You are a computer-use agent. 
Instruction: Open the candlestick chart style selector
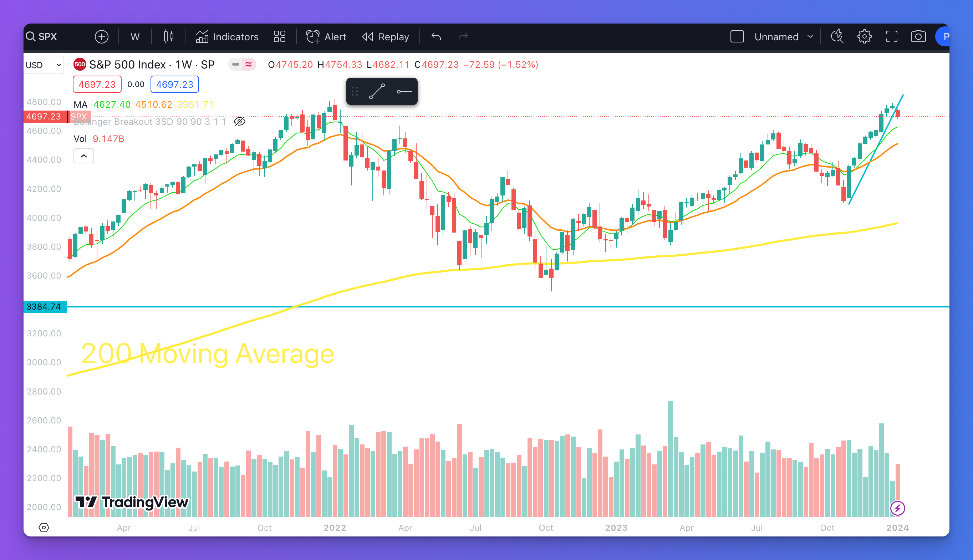168,37
